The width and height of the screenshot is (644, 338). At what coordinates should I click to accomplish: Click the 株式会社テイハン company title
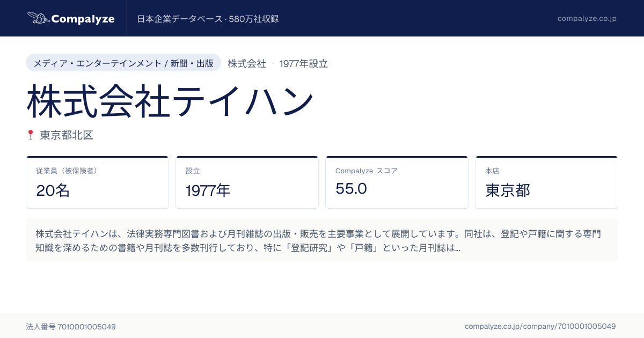[170, 100]
